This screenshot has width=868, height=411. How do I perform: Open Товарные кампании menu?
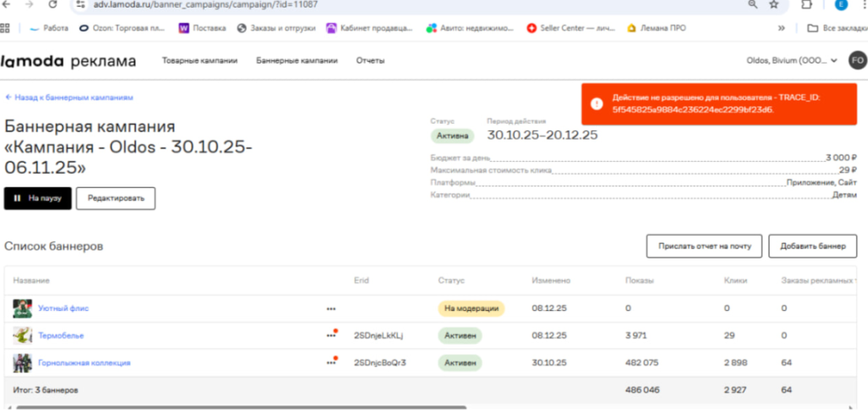coord(200,60)
